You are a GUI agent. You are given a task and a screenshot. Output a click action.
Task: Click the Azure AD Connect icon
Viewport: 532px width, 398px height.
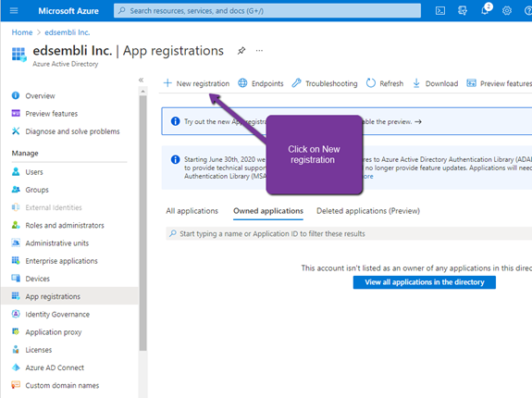point(16,367)
